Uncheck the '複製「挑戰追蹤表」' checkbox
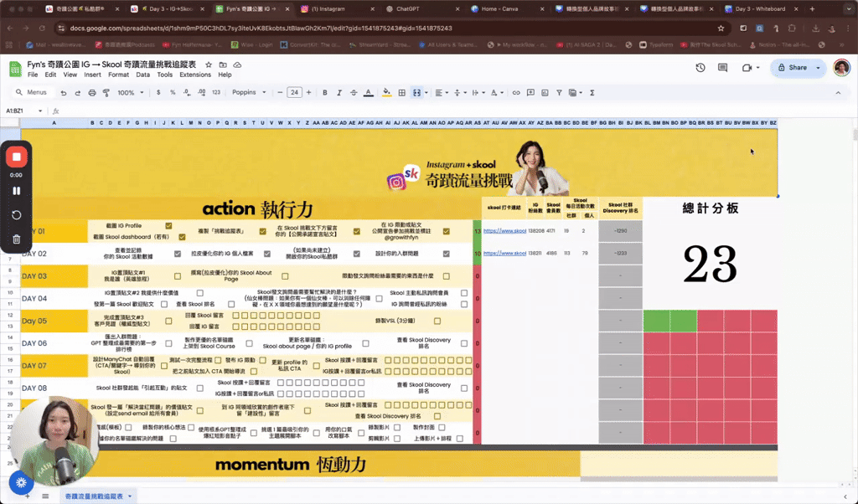The width and height of the screenshot is (858, 504). [262, 231]
